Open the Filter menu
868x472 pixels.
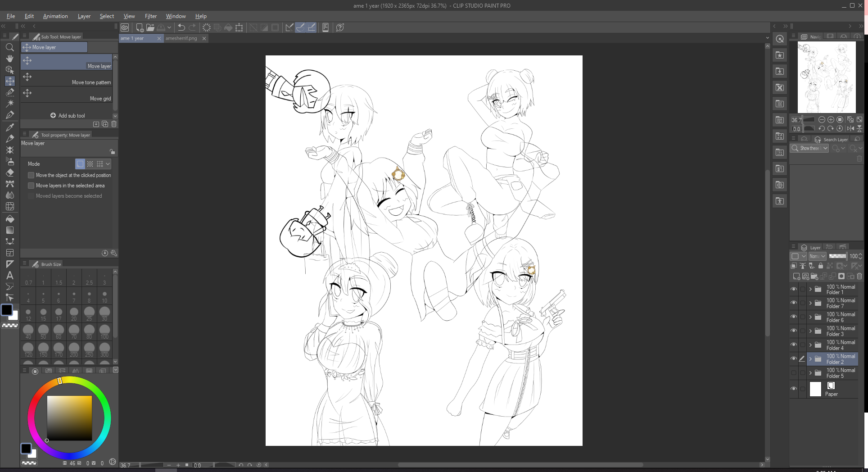point(150,16)
